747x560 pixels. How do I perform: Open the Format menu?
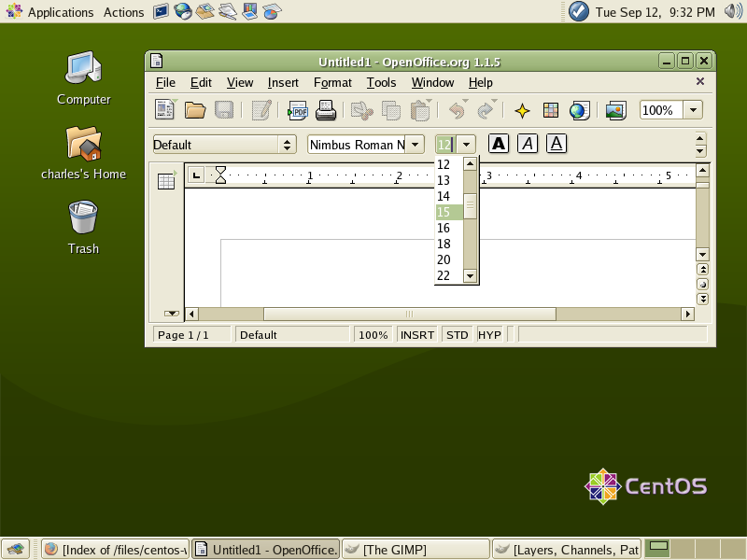pyautogui.click(x=332, y=83)
